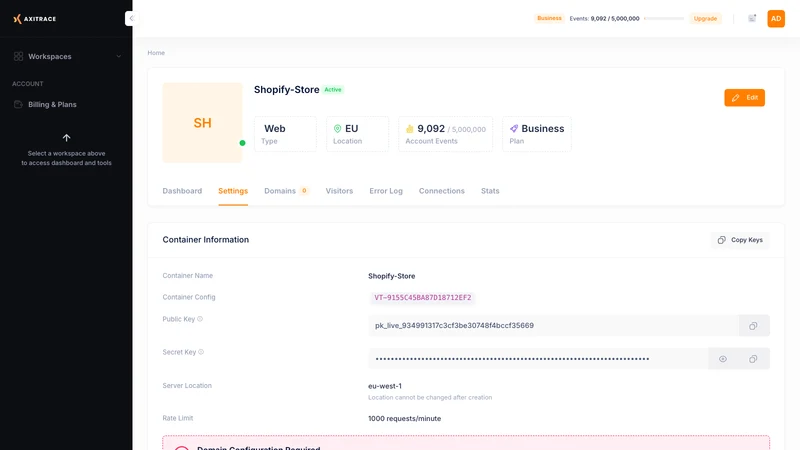Click the events usage progress bar
The width and height of the screenshot is (800, 450).
(x=664, y=18)
